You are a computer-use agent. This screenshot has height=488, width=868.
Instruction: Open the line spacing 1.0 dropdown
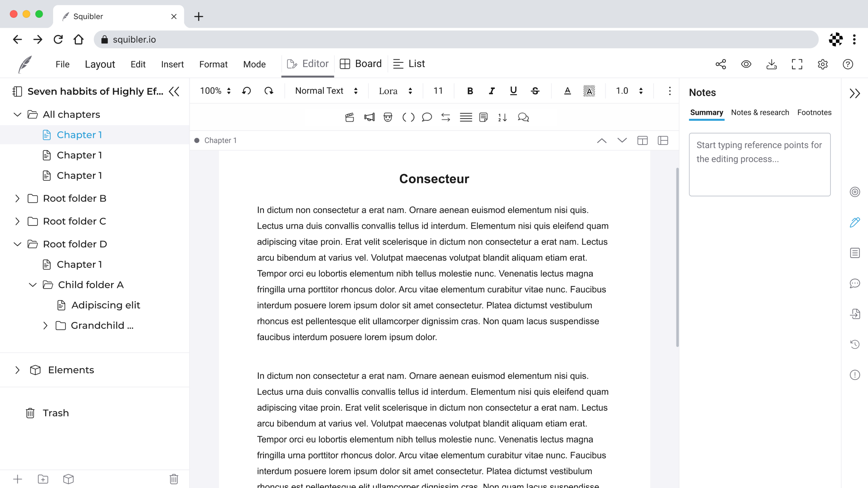click(x=629, y=91)
